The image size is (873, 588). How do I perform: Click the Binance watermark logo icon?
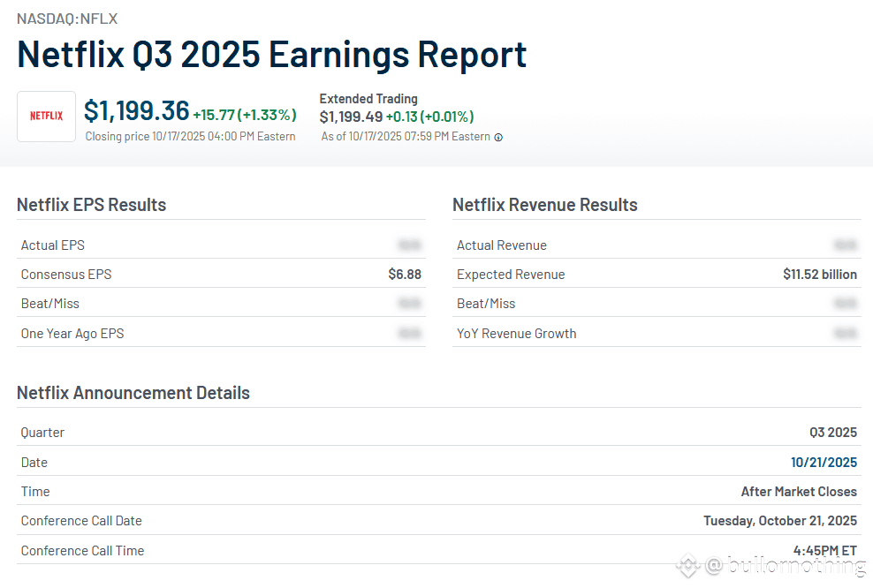[x=687, y=566]
